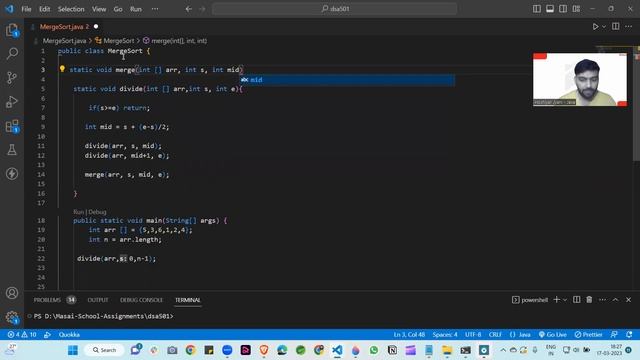Image resolution: width=640 pixels, height=360 pixels.
Task: Go back with the navigation arrow
Action: pos(189,9)
